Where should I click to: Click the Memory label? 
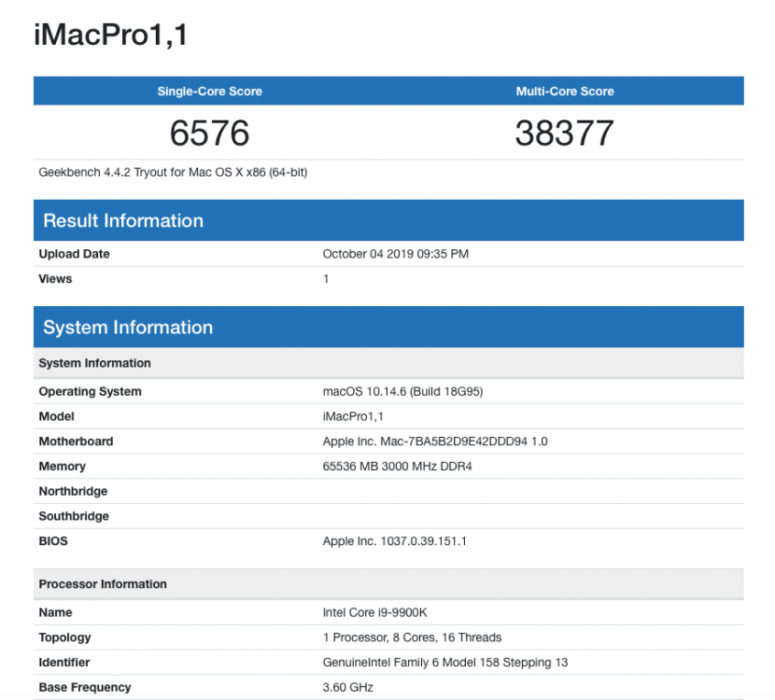click(x=63, y=467)
